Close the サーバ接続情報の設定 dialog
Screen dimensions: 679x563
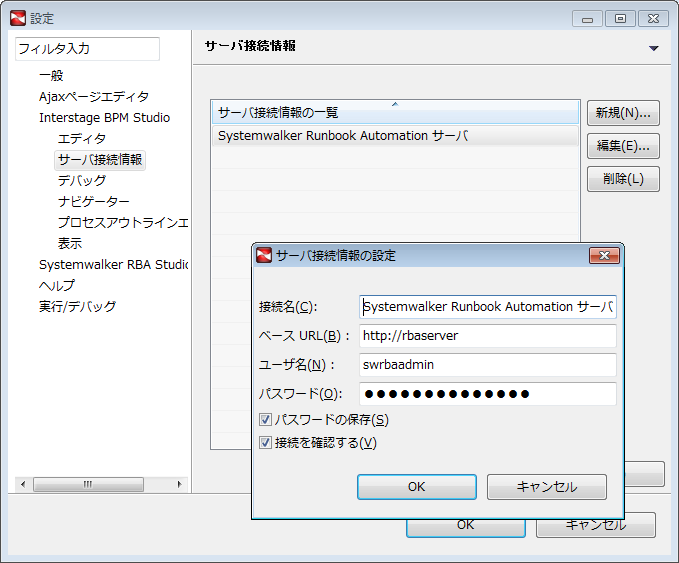click(604, 256)
